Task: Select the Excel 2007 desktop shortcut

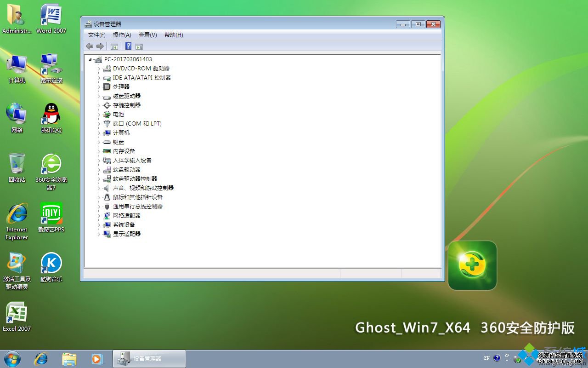Action: click(17, 317)
